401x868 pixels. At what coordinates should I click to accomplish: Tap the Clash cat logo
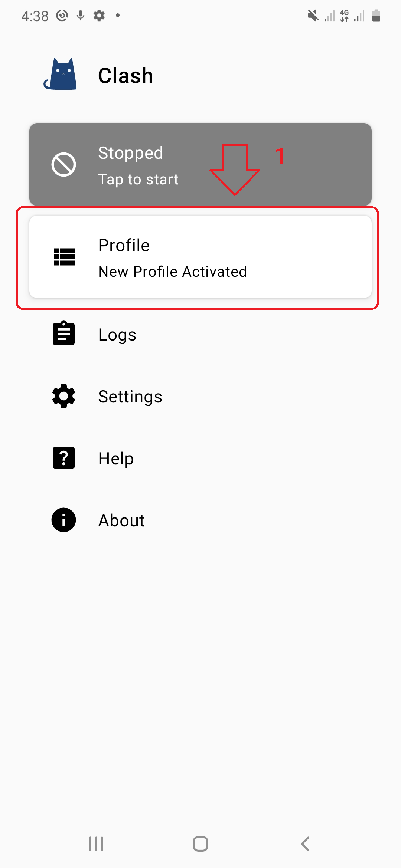[61, 74]
